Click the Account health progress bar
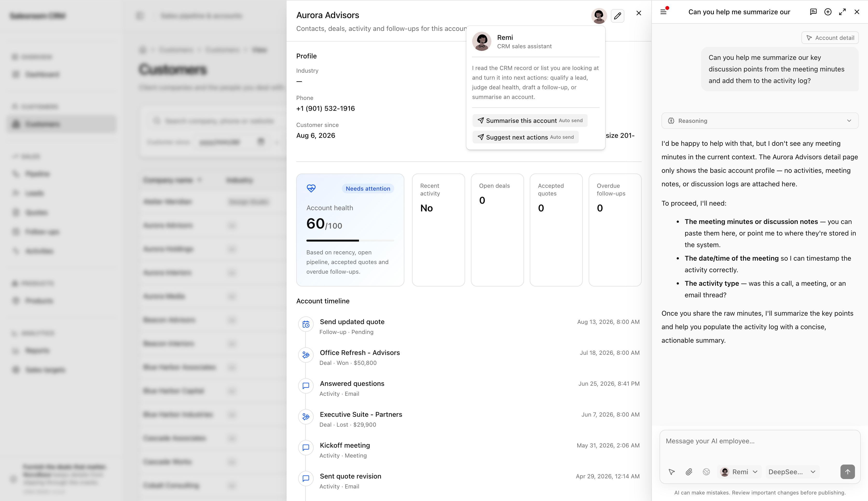868x501 pixels. 350,241
